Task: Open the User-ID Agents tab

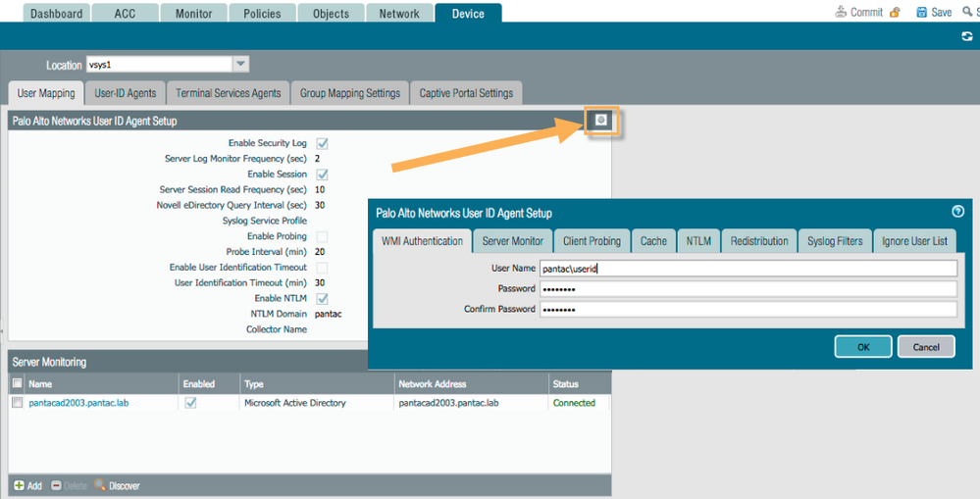Action: pyautogui.click(x=125, y=93)
